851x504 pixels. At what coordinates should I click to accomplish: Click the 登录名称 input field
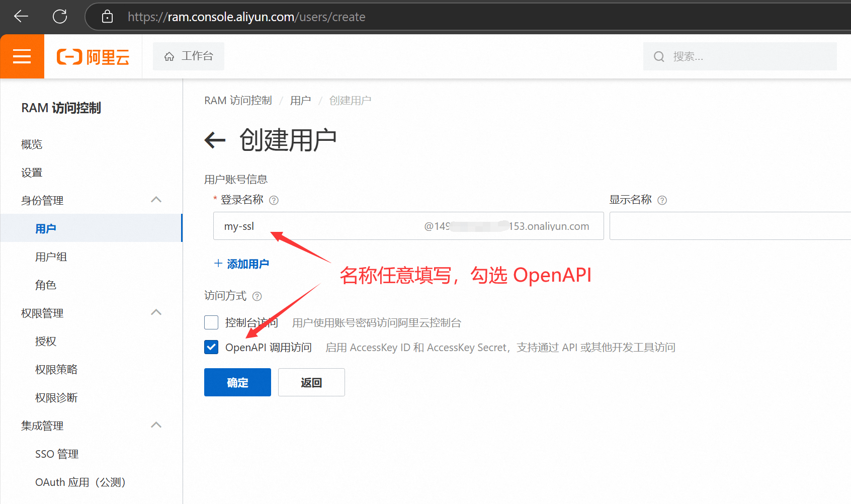coord(317,226)
